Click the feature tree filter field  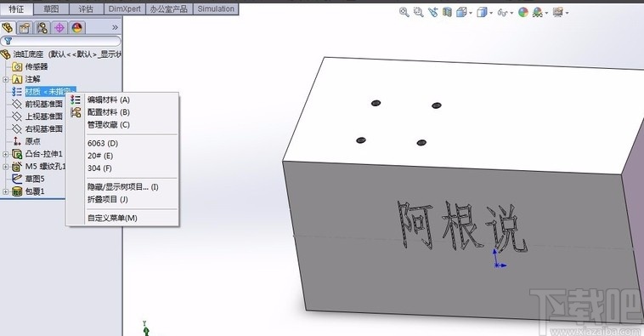point(61,41)
